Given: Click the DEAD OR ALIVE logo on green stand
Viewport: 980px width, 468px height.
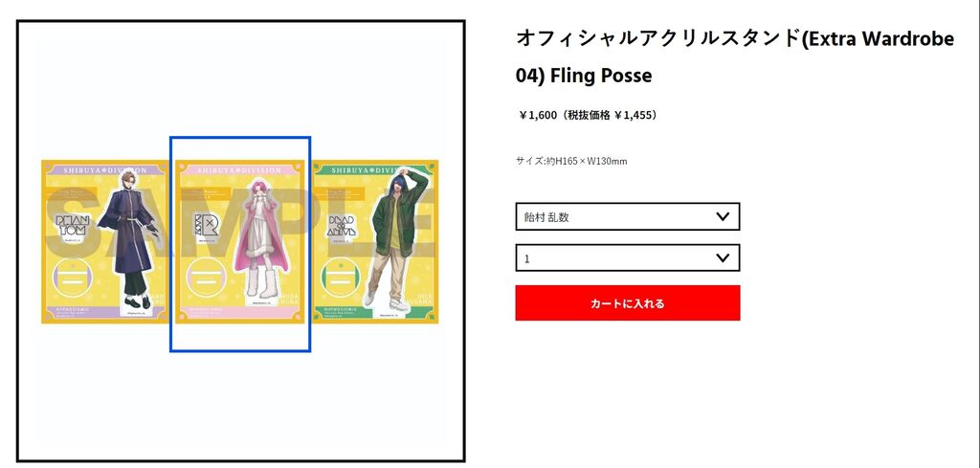Looking at the screenshot, I should pyautogui.click(x=342, y=227).
